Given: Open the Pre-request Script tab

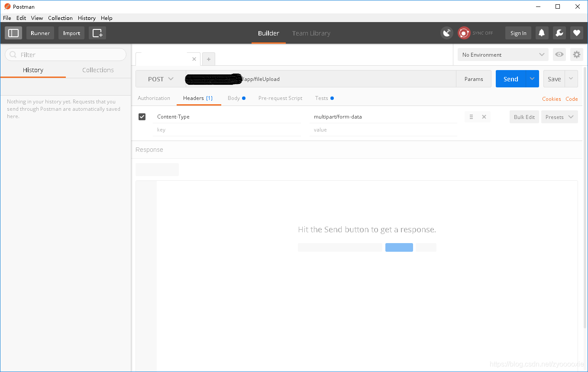Looking at the screenshot, I should [280, 98].
